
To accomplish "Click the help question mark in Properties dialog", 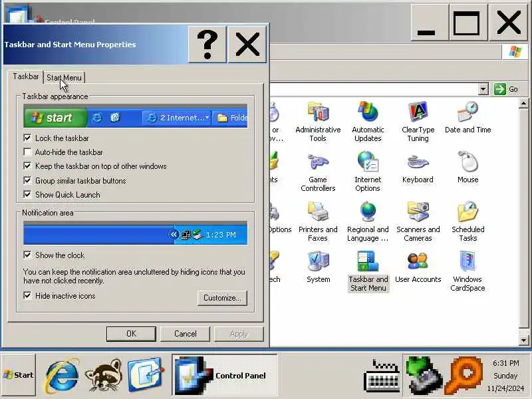I will (x=207, y=45).
